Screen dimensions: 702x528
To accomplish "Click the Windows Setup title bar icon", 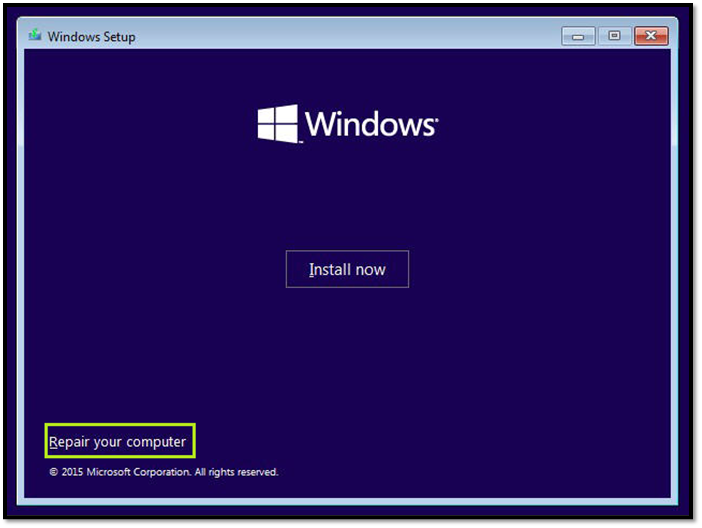I will pyautogui.click(x=35, y=36).
